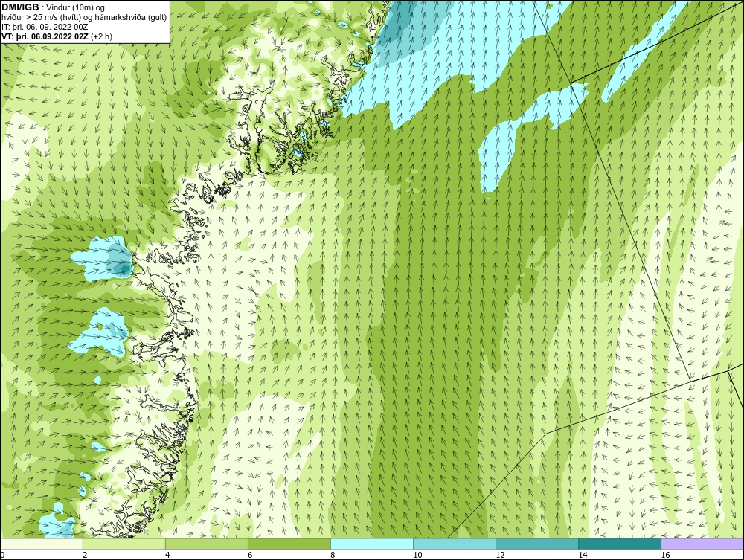Click the 6–8 m/s dark green swatch

click(289, 544)
